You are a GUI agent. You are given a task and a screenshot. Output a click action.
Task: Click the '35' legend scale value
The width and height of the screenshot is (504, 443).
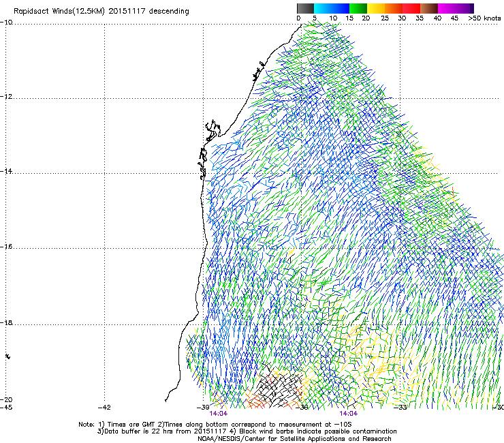pyautogui.click(x=419, y=18)
